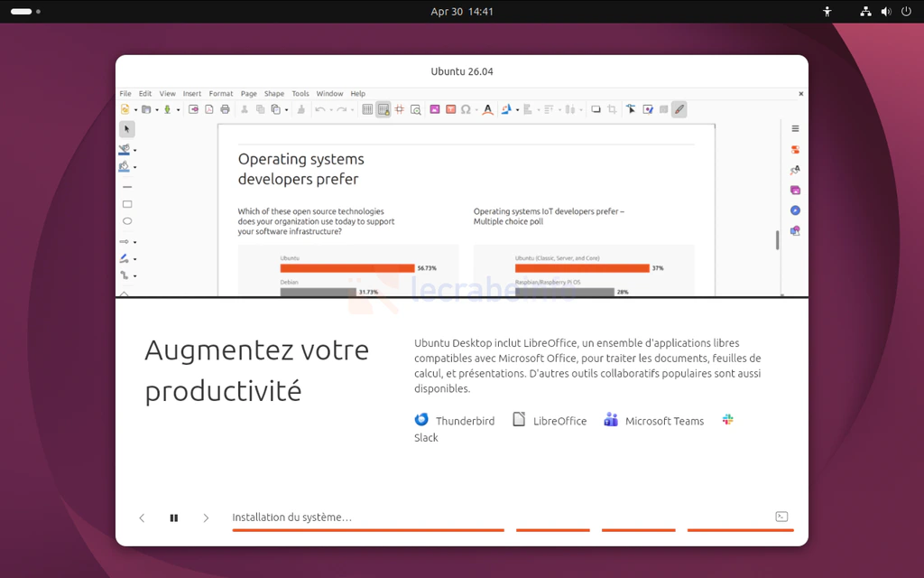Expand the lines and arrows dropdown
Viewport: 924px width, 578px height.
[x=135, y=242]
